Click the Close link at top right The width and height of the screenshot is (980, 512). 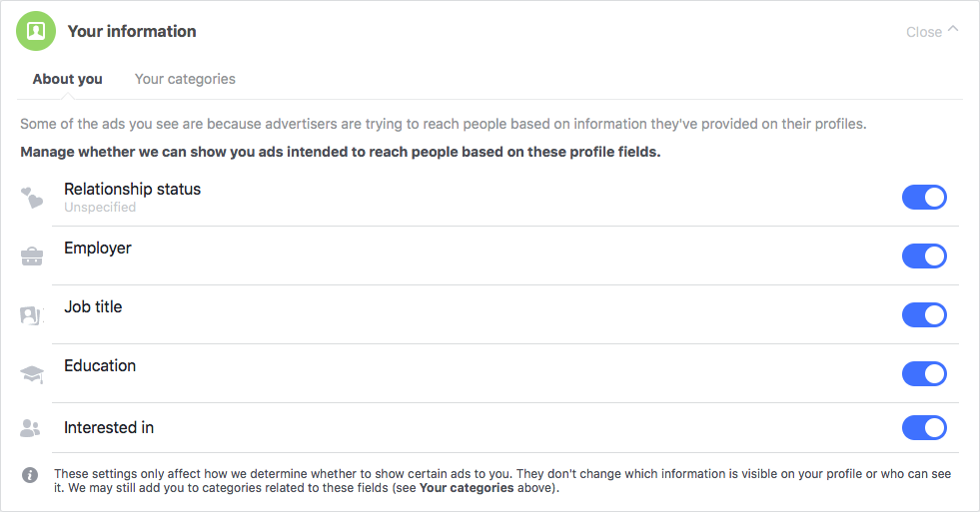tap(923, 32)
